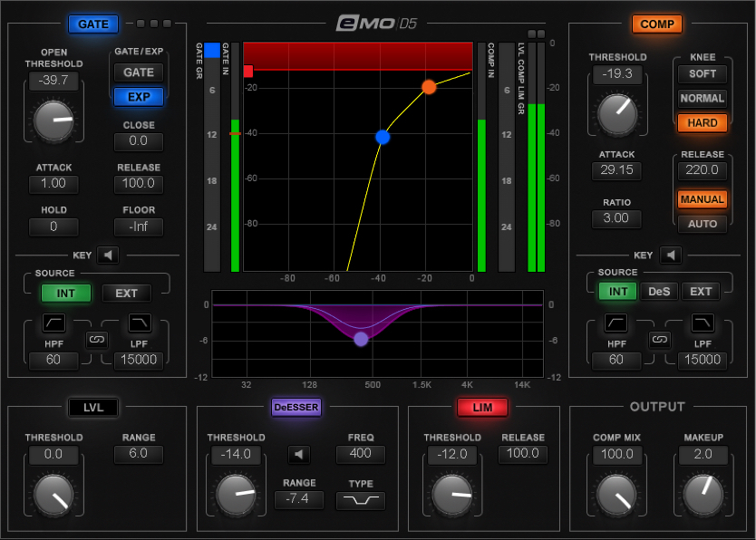The height and width of the screenshot is (540, 756).
Task: Select EXT as Comp key source
Action: point(701,292)
